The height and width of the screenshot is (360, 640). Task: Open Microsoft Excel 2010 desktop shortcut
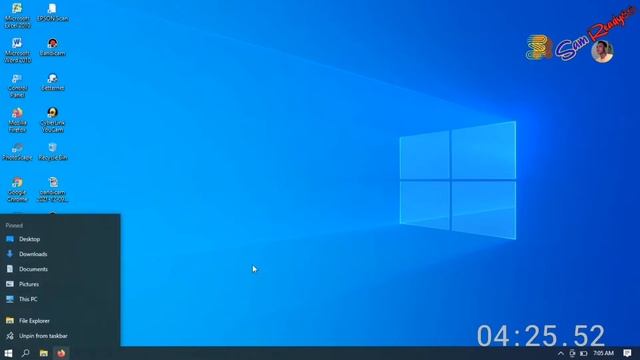tap(17, 15)
